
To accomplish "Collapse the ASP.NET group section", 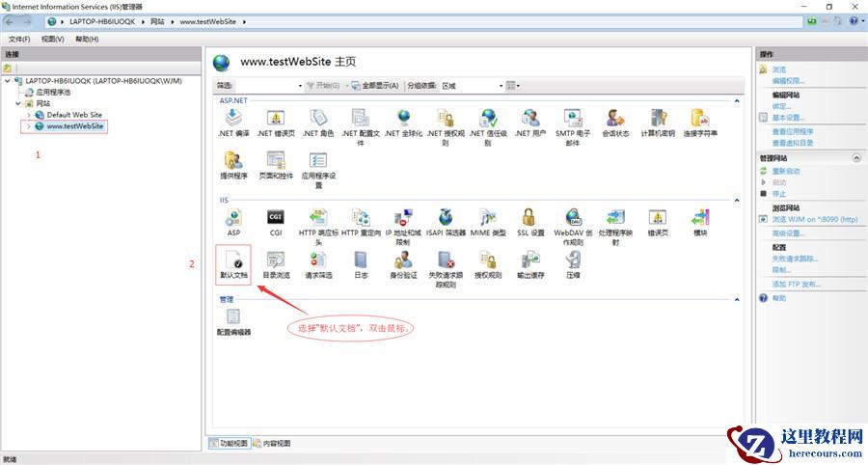I will pos(737,100).
